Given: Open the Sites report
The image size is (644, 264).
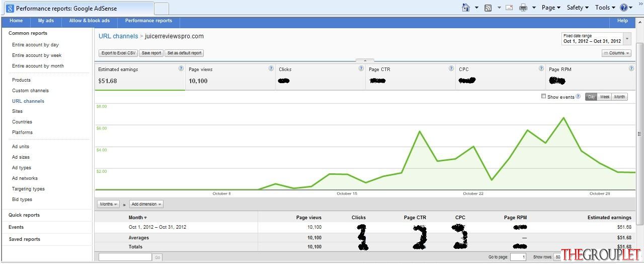Looking at the screenshot, I should (17, 111).
